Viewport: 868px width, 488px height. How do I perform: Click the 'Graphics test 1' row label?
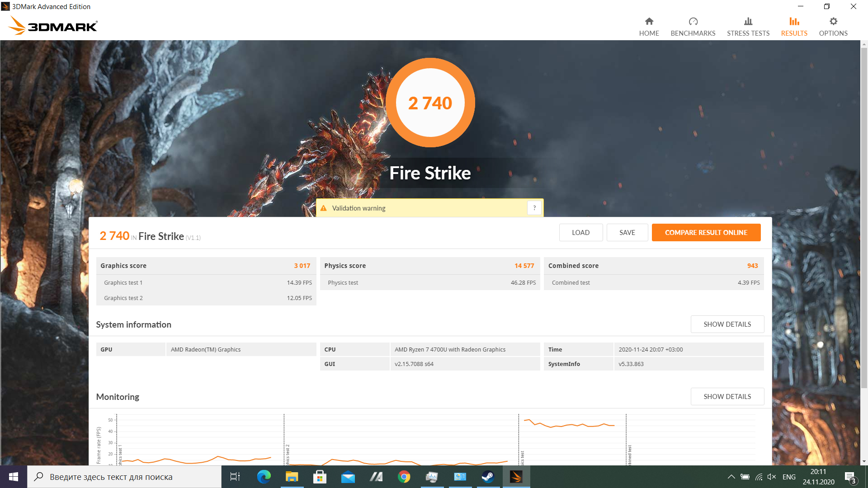(x=123, y=283)
